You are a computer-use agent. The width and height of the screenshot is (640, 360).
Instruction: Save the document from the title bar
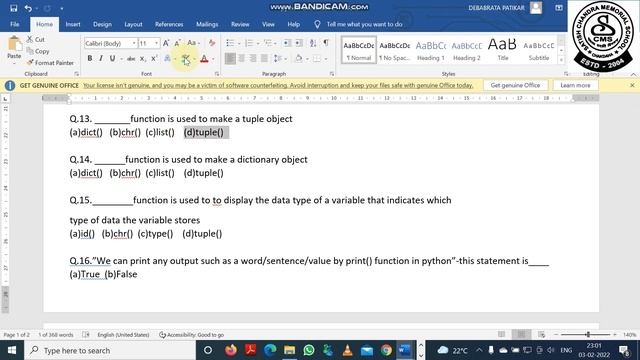click(13, 8)
